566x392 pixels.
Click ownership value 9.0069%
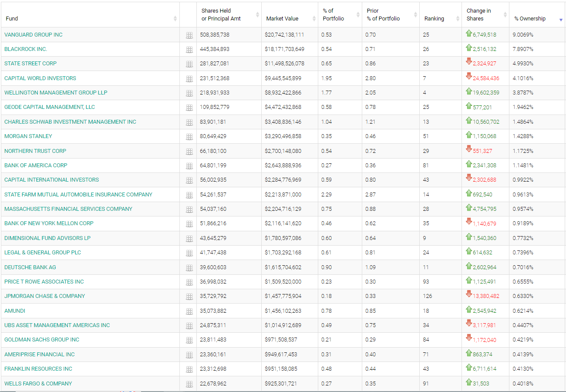click(x=524, y=35)
